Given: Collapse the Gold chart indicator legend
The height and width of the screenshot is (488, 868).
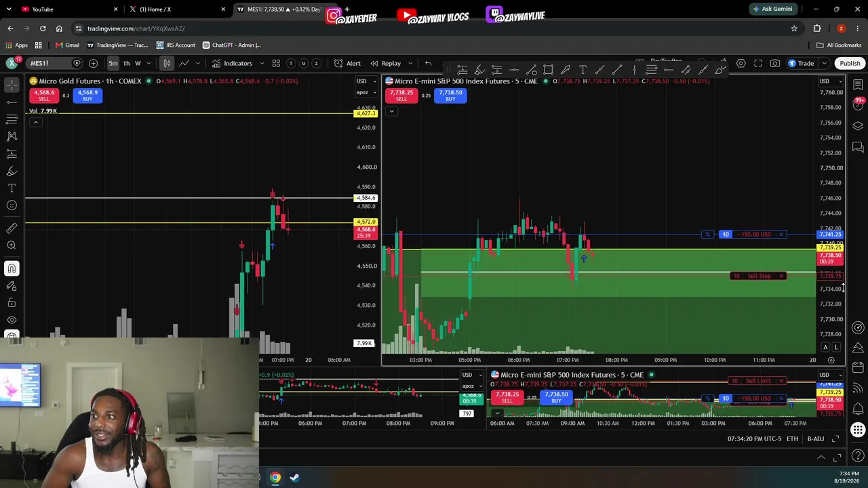Looking at the screenshot, I should click(x=35, y=122).
